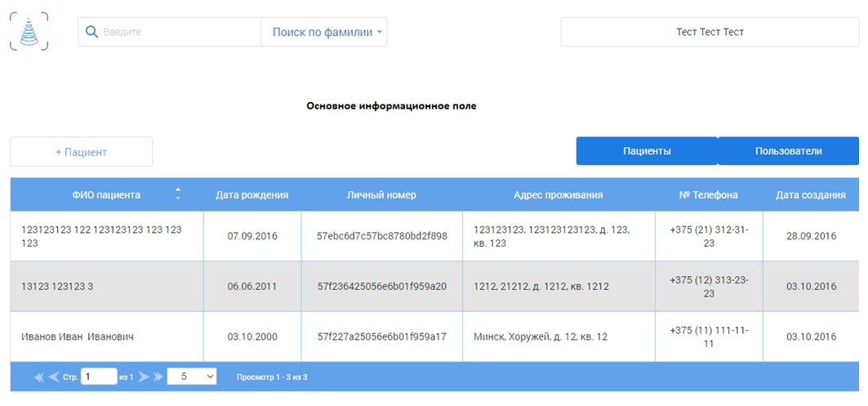Click address 123123123, 123123123123 cell
868x406 pixels.
pos(558,236)
